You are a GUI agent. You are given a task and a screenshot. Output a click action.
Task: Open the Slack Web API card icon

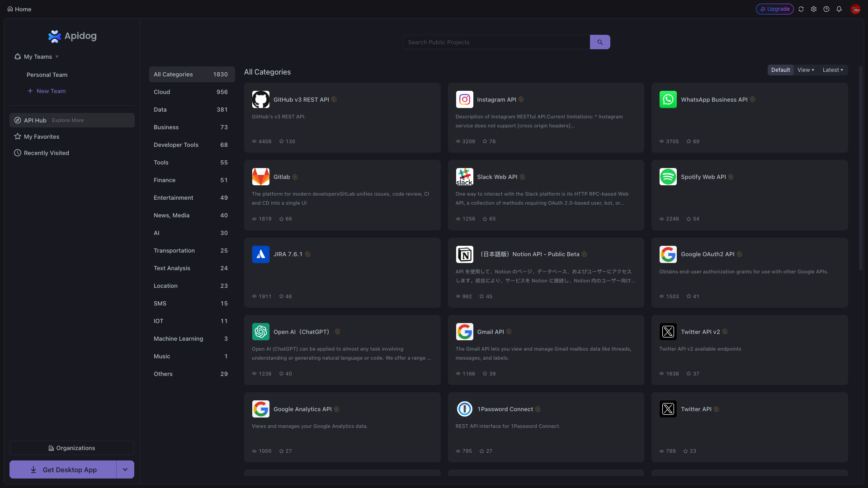[x=464, y=177]
